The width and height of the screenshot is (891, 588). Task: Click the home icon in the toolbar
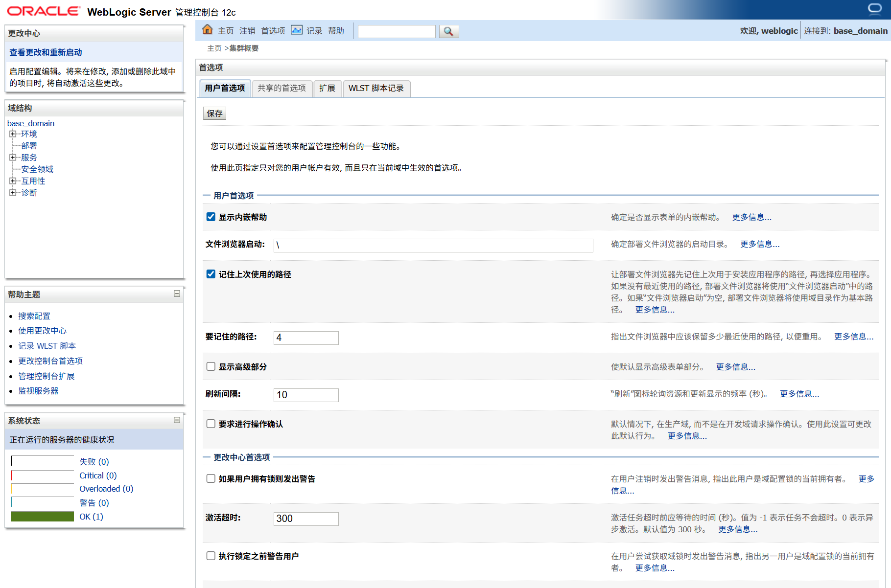208,30
